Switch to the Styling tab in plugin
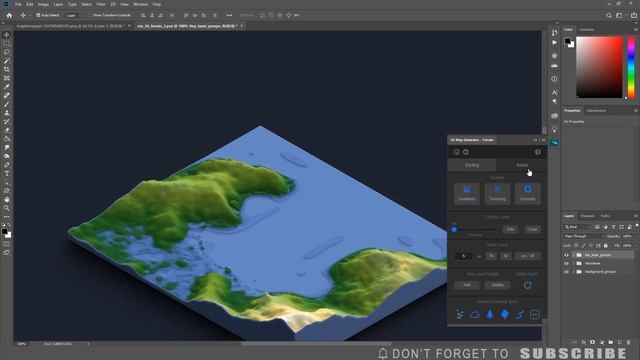Viewport: 640px width, 360px height. [x=472, y=165]
